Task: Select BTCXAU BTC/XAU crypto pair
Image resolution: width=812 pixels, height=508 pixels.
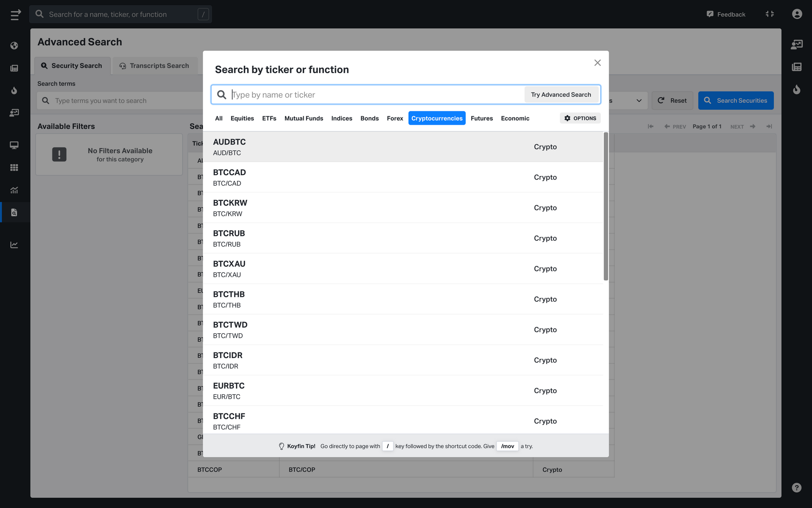Action: pyautogui.click(x=406, y=269)
